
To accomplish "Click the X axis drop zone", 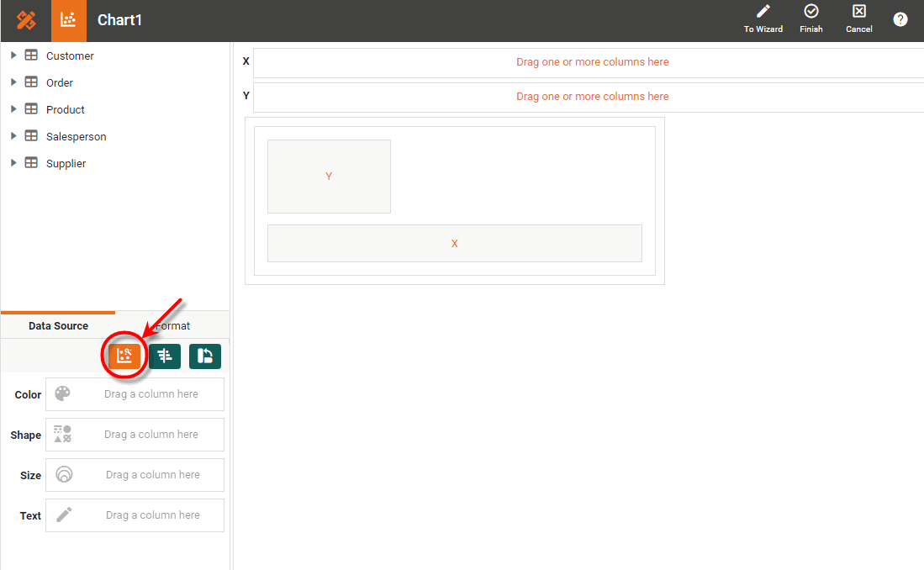I will [x=589, y=61].
